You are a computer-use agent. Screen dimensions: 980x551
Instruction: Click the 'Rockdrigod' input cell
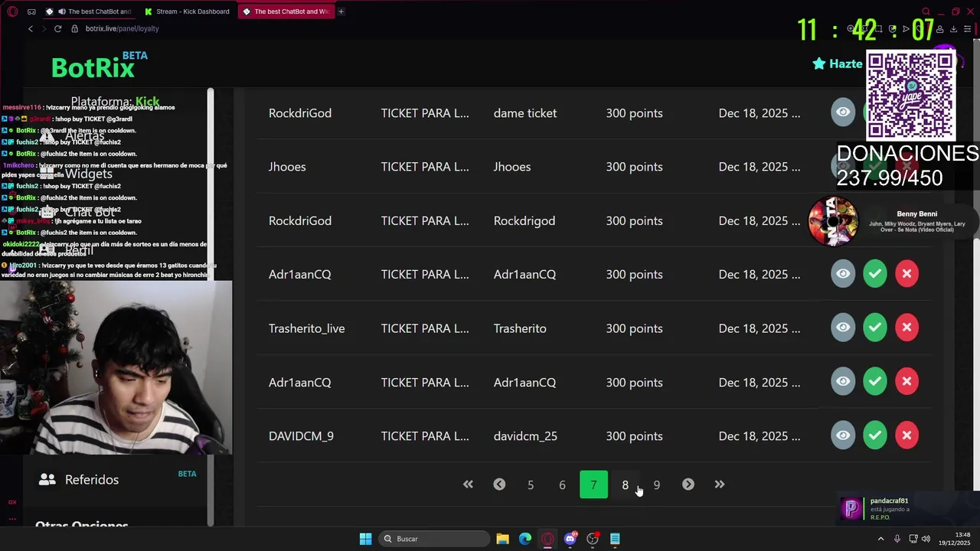(x=524, y=220)
